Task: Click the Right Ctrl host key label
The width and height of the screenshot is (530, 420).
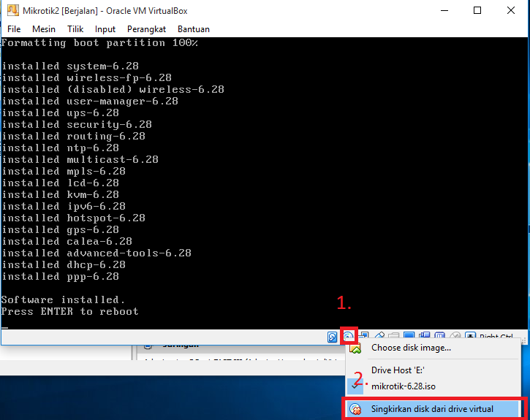Action: pyautogui.click(x=496, y=337)
